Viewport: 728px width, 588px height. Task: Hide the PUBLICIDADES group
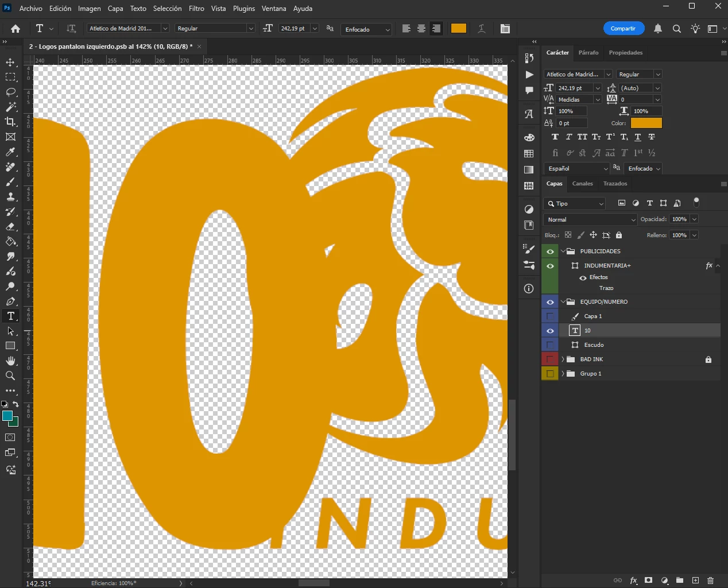(550, 252)
